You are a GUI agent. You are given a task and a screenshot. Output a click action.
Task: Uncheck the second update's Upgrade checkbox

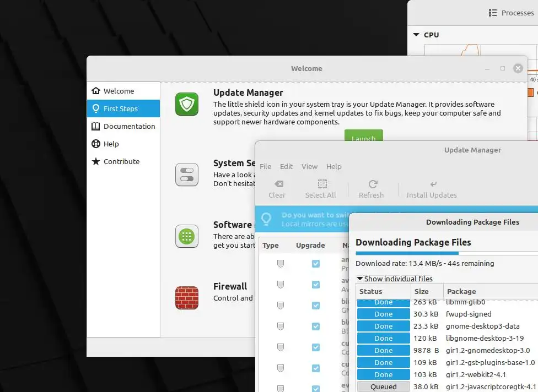click(x=316, y=285)
